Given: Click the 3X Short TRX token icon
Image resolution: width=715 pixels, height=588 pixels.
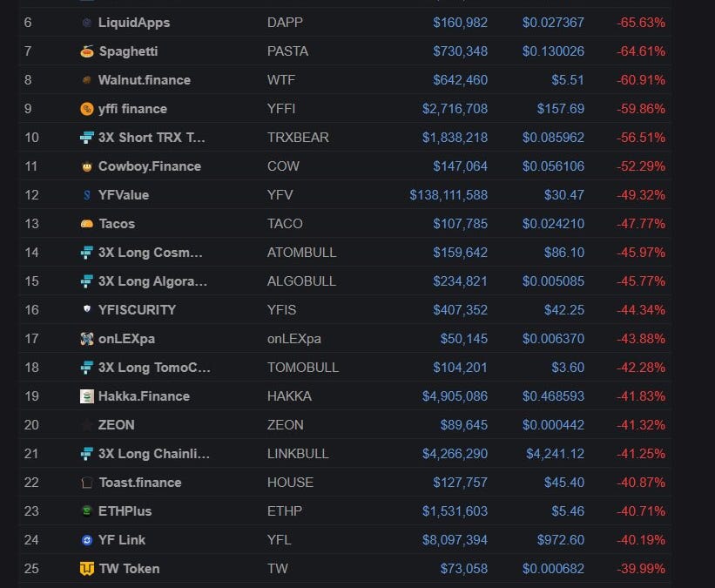Looking at the screenshot, I should click(x=86, y=138).
